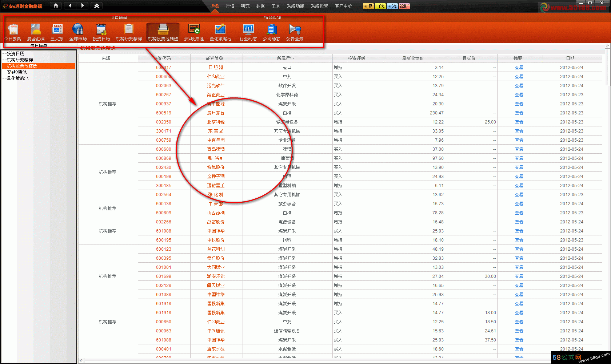Open the 今日要闻 toolbar icon

[x=13, y=32]
